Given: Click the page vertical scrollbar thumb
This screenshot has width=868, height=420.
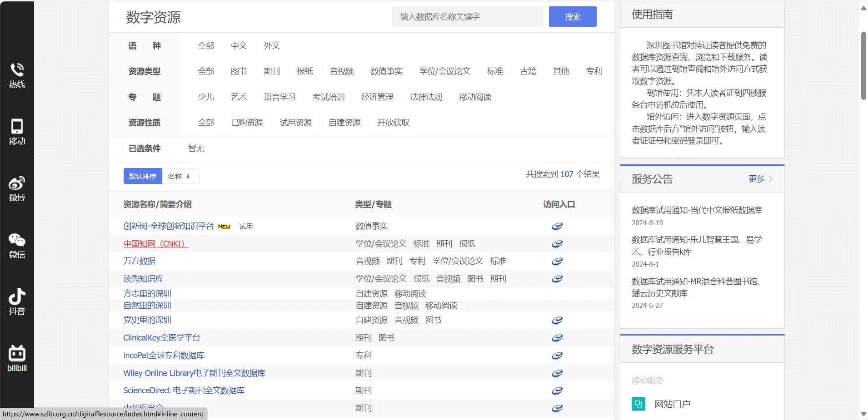Looking at the screenshot, I should click(864, 66).
